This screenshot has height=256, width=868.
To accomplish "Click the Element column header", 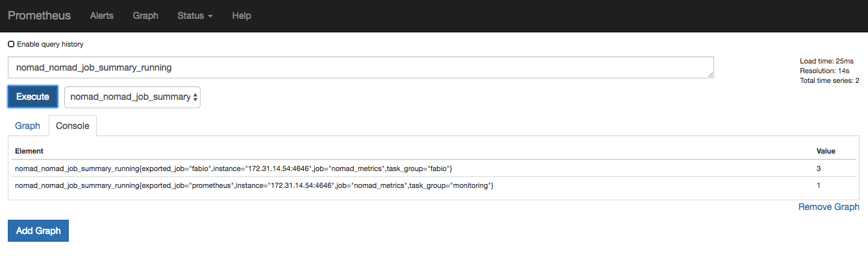I will [29, 151].
